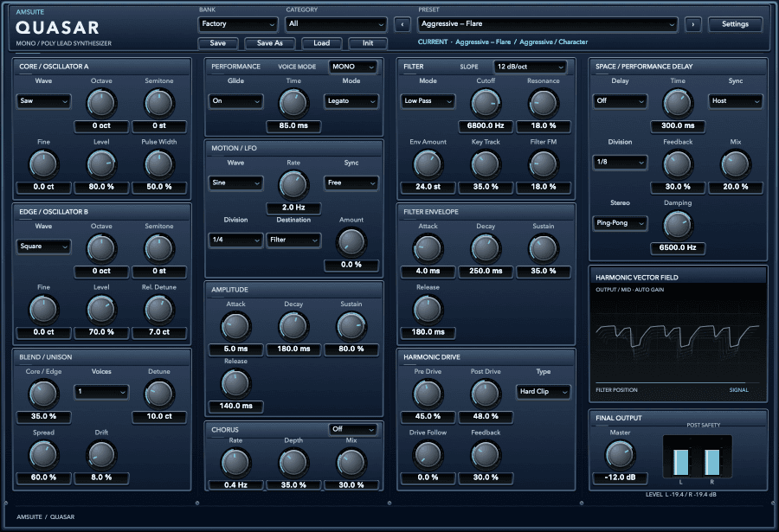This screenshot has height=532, width=779.
Task: Click the left channel output meter
Action: tap(680, 461)
